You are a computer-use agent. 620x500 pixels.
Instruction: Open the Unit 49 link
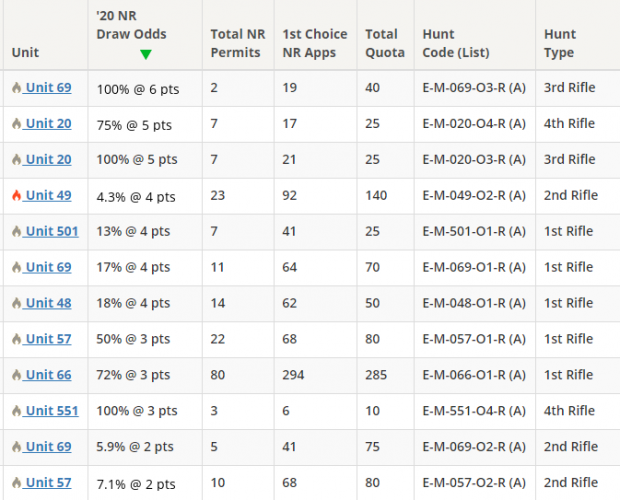click(48, 195)
